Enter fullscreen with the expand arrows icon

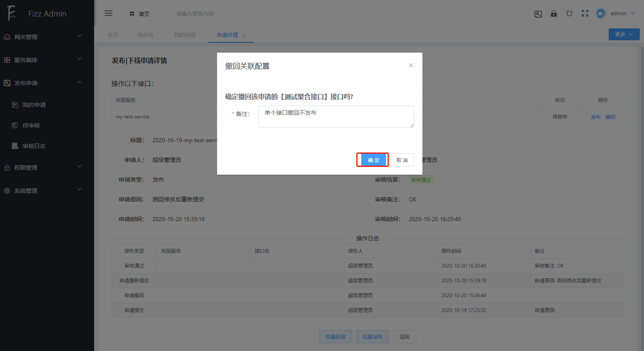coord(585,13)
